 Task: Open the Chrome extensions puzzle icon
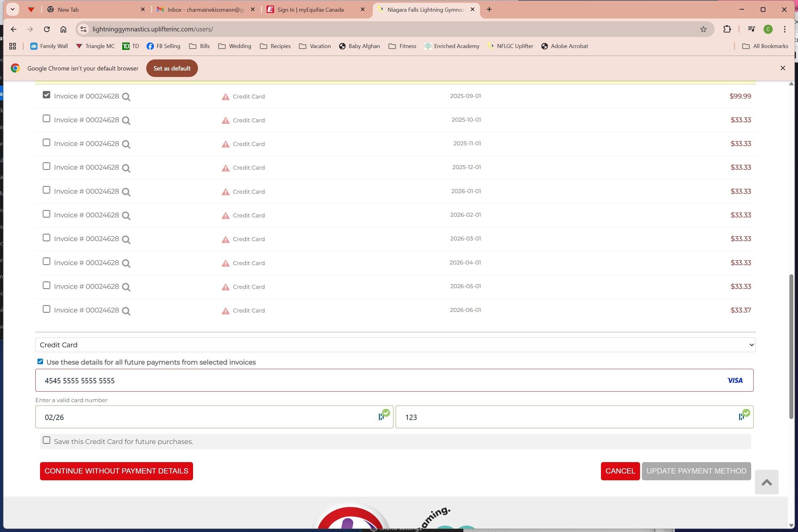pos(727,29)
